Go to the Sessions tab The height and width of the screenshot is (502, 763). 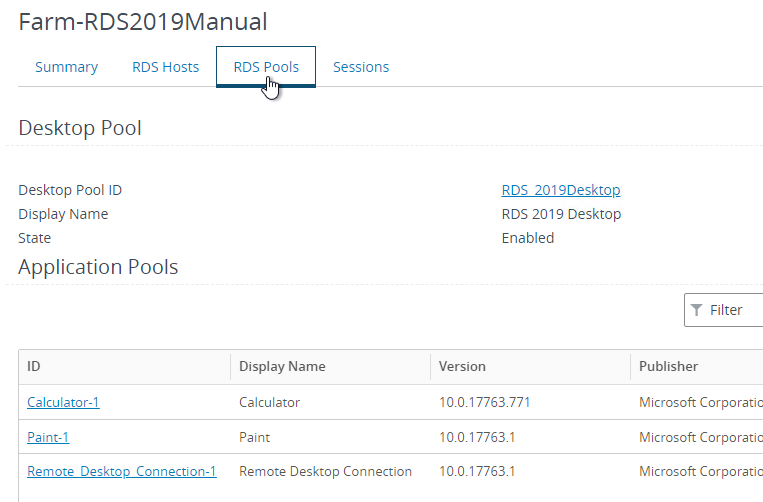pos(361,67)
